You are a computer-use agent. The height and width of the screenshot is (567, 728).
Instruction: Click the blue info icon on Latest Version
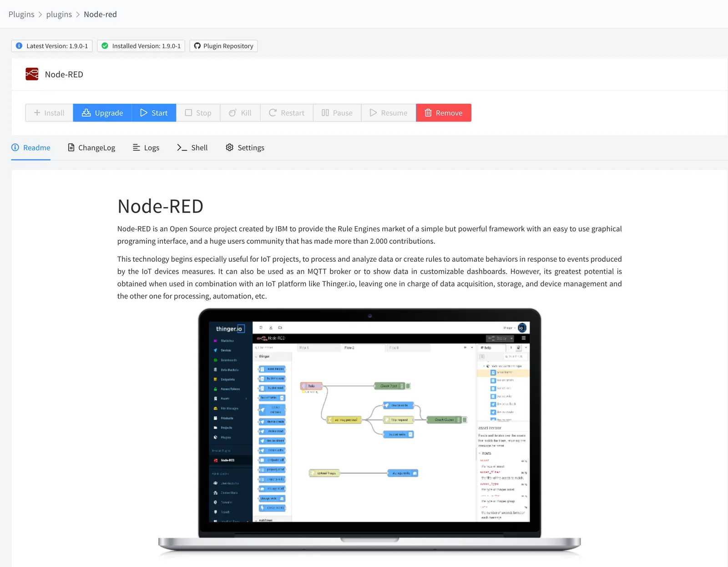(x=19, y=46)
